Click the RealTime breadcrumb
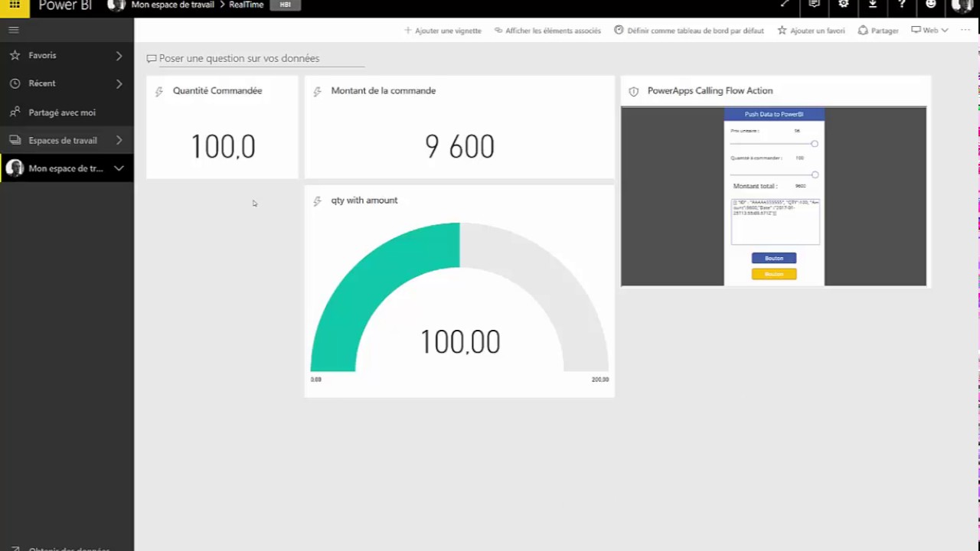The width and height of the screenshot is (980, 551). click(246, 5)
